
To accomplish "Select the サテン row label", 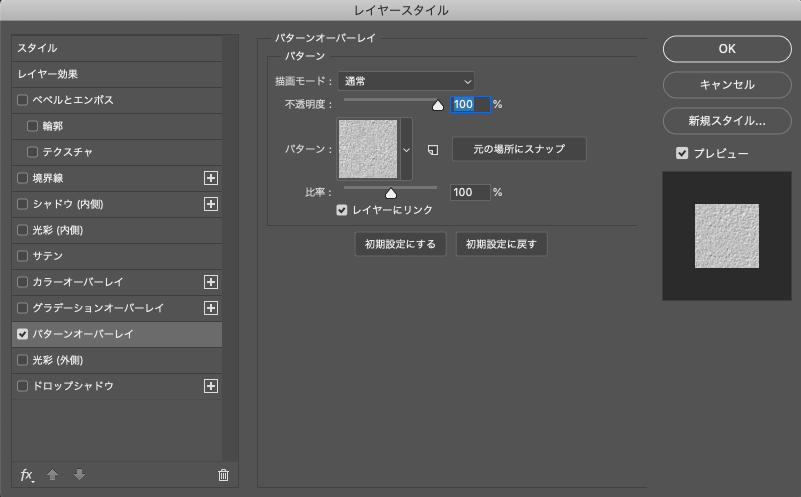I will tap(48, 256).
